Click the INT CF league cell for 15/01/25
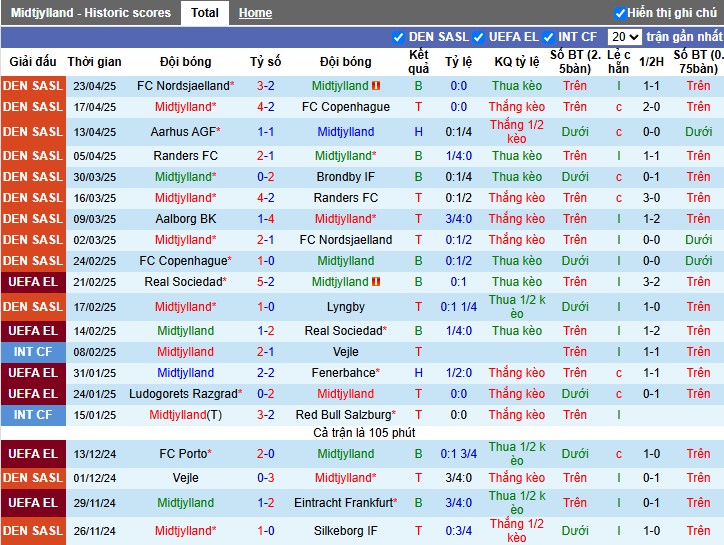Image resolution: width=724 pixels, height=545 pixels. click(33, 415)
